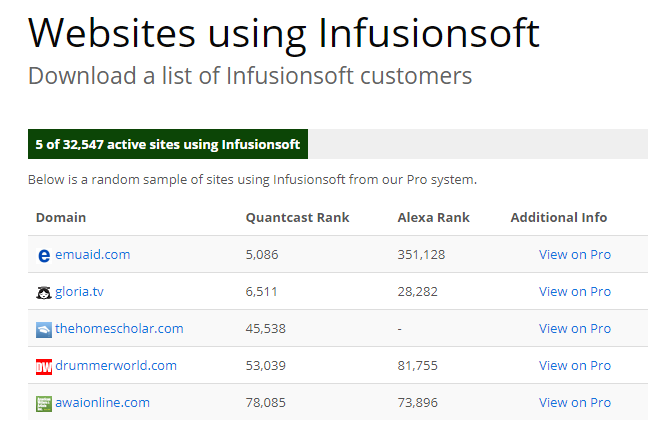Click the thehomescholar.com favicon icon
The width and height of the screenshot is (649, 445).
click(x=44, y=330)
